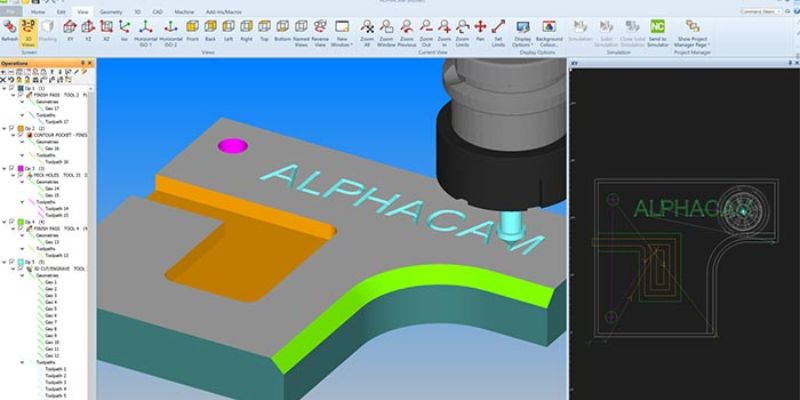Click the Op 4 green color swatch

point(20,222)
